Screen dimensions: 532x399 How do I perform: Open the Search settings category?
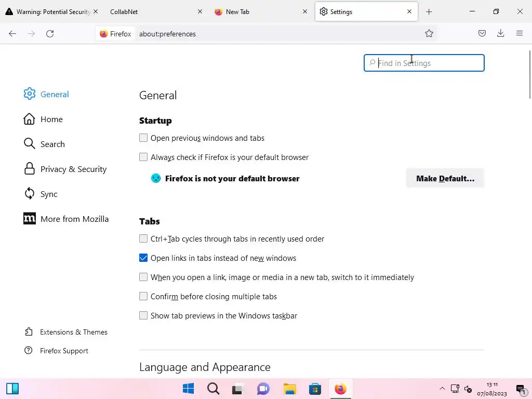(x=44, y=144)
